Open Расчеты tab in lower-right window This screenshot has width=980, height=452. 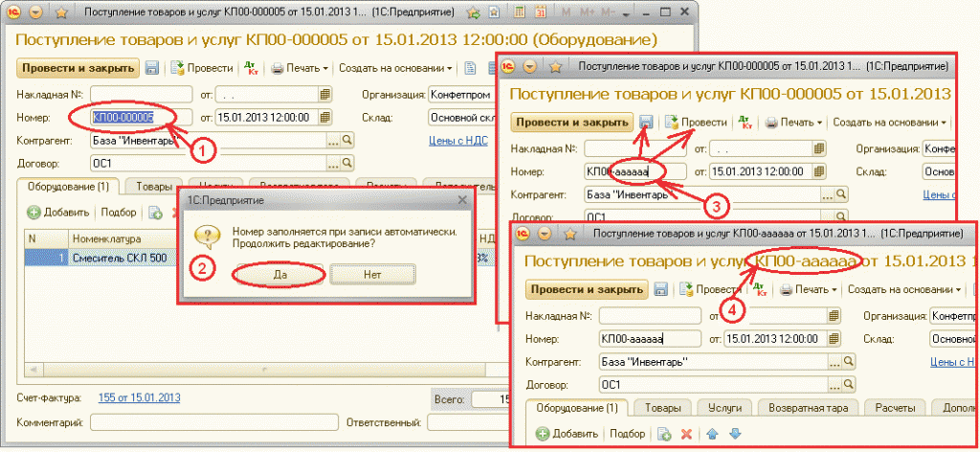[x=894, y=408]
